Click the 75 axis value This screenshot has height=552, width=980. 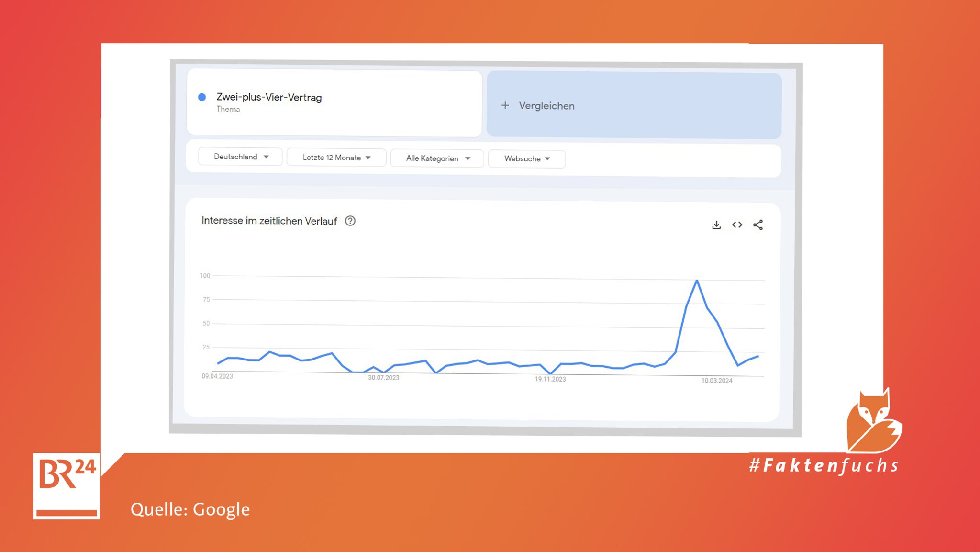(x=206, y=300)
